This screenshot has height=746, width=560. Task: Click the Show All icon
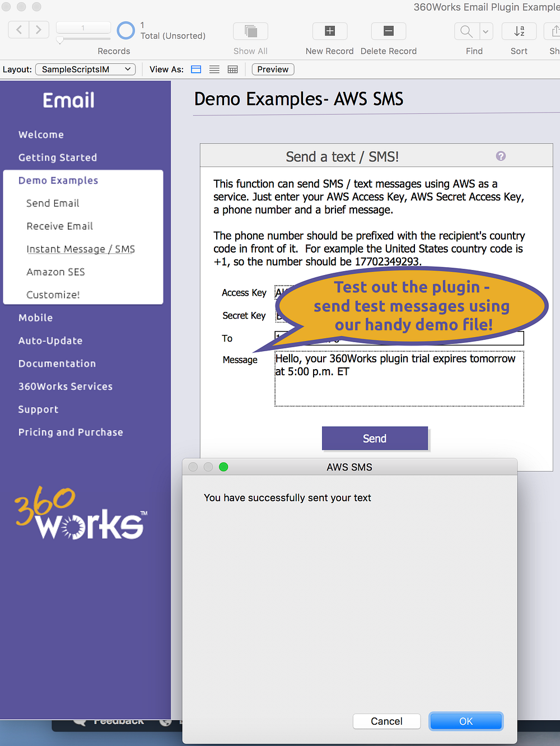pos(250,31)
